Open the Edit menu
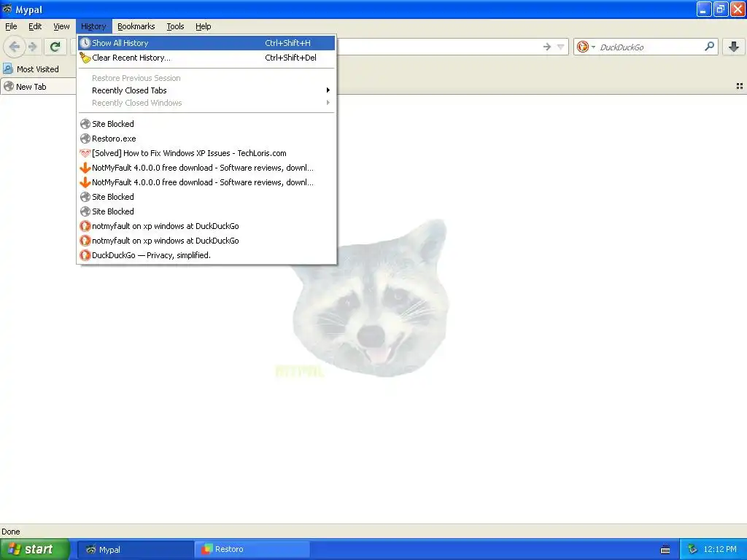This screenshot has height=560, width=747. point(35,26)
